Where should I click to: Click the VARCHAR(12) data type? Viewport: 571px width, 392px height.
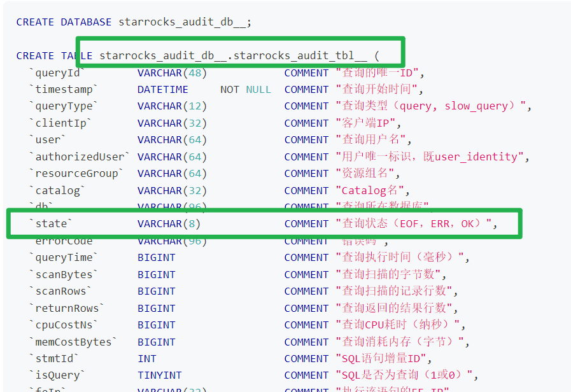click(172, 106)
